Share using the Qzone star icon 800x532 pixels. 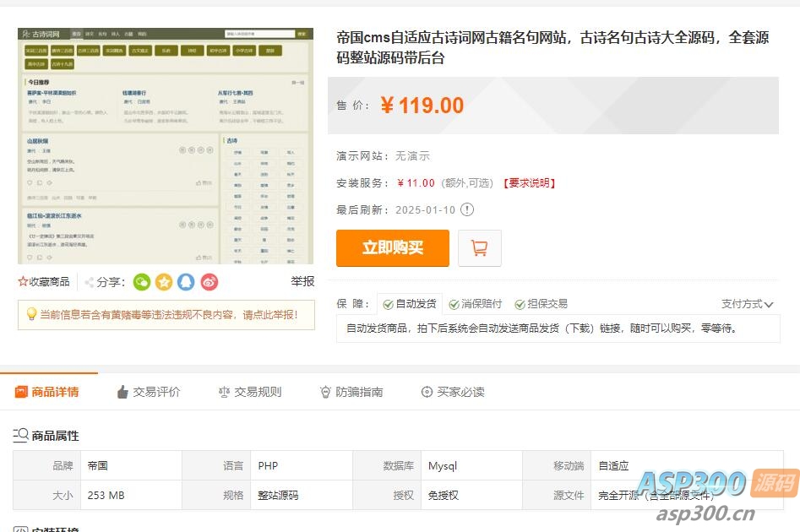point(163,282)
